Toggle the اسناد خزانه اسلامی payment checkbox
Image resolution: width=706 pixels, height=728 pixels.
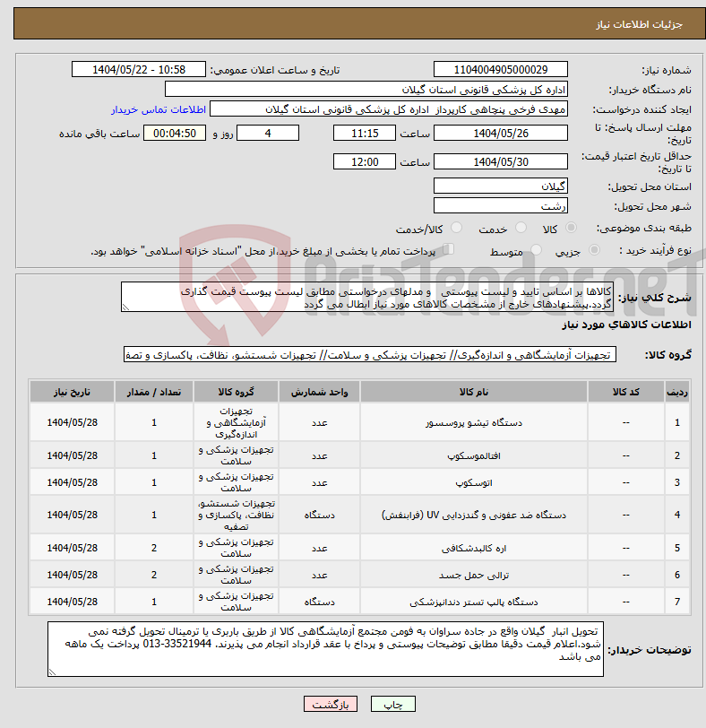point(448,249)
